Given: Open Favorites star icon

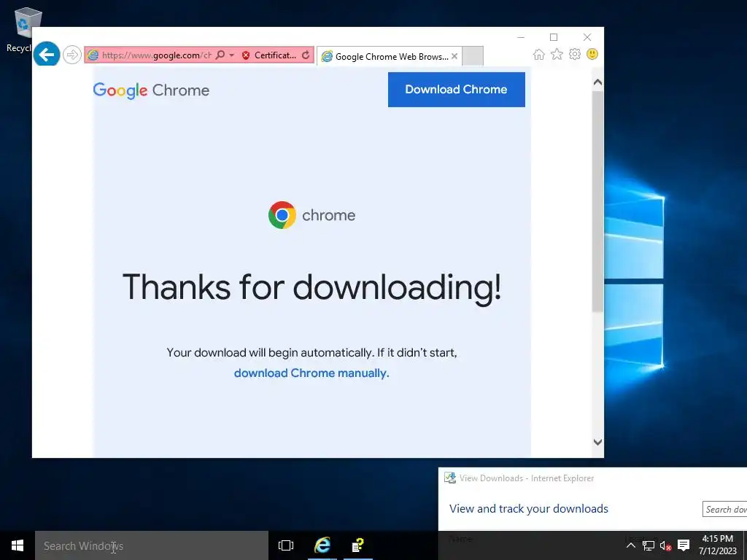Looking at the screenshot, I should (557, 54).
